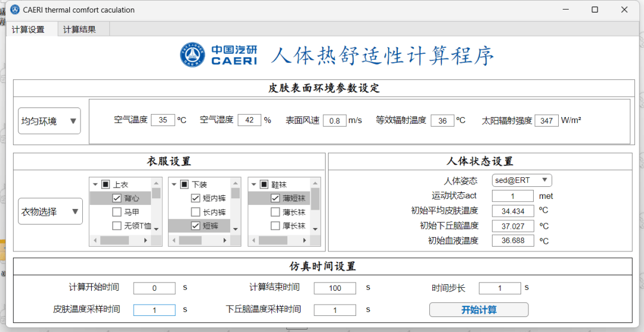This screenshot has width=644, height=332.
Task: Click the tri-state box next to 上衣
Action: (x=105, y=185)
